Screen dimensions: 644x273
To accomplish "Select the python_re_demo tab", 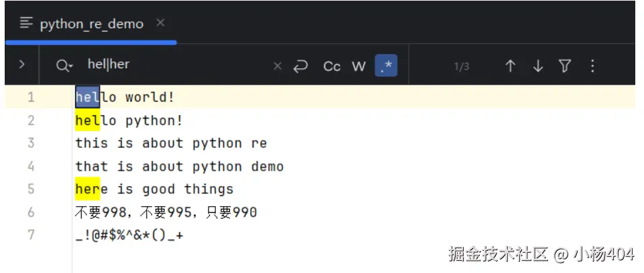I will (91, 24).
